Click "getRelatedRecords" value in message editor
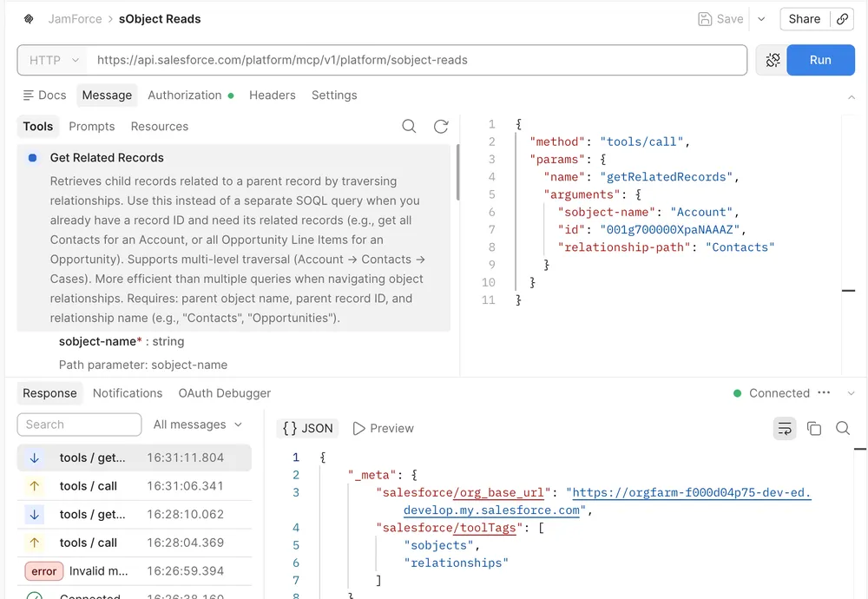 (x=666, y=177)
